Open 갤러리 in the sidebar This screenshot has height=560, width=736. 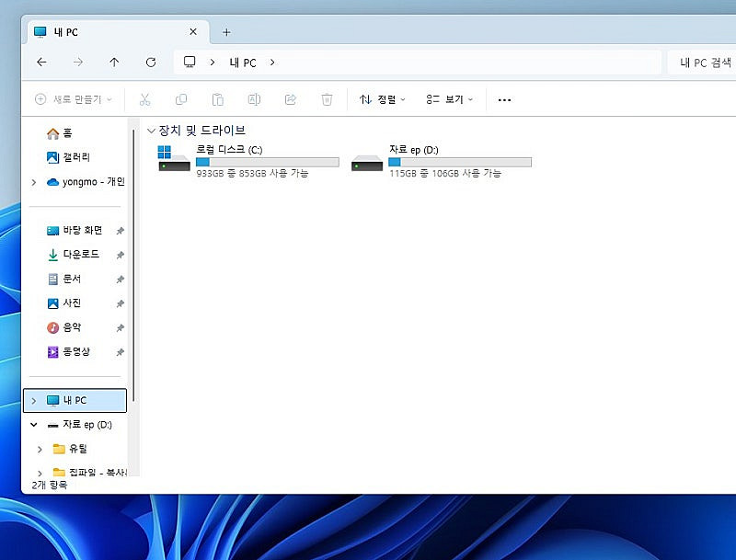pyautogui.click(x=75, y=157)
